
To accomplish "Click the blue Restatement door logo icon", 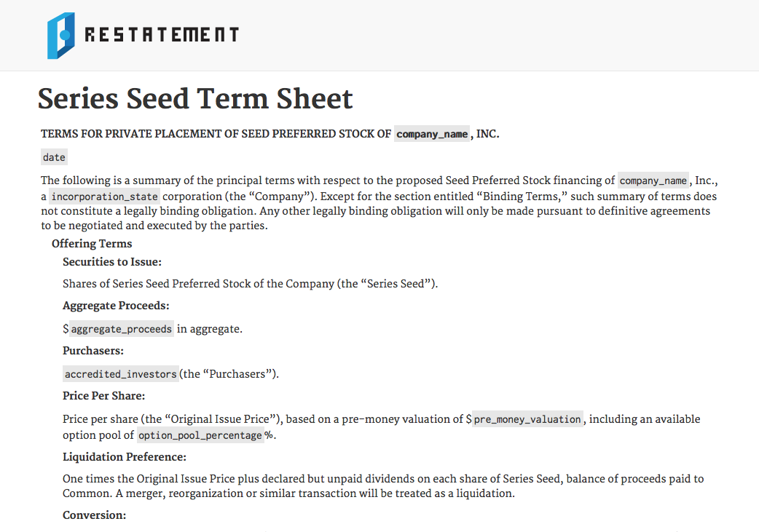I will point(61,35).
